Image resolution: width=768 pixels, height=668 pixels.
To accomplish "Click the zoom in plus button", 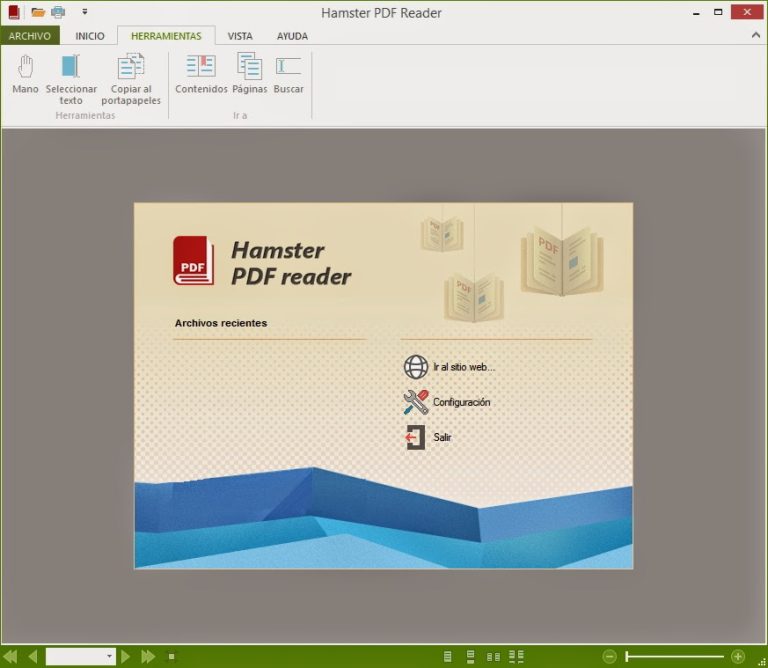I will click(738, 656).
